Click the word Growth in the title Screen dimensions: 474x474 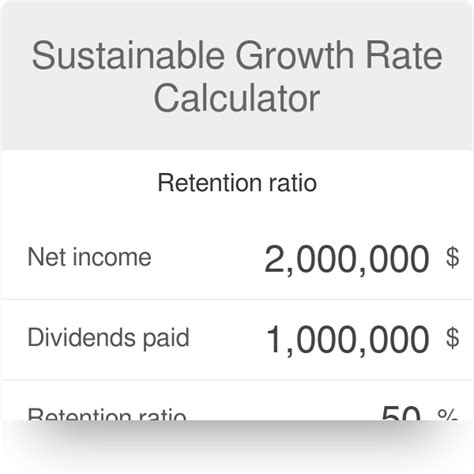295,55
